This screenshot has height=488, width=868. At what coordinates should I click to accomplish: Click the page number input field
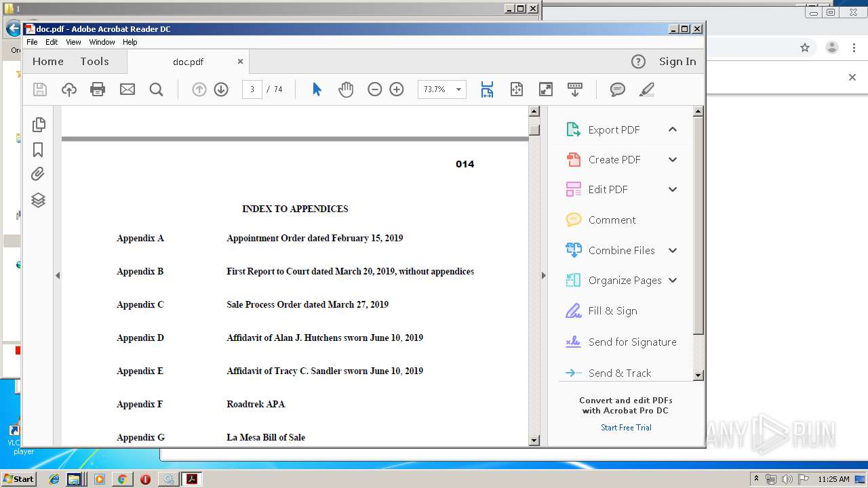click(252, 89)
